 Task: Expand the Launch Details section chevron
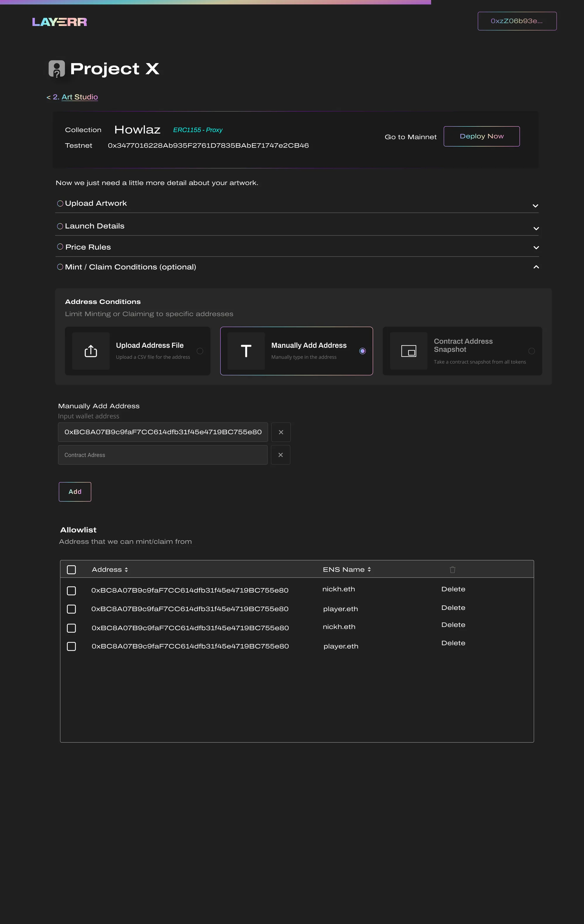pos(536,228)
